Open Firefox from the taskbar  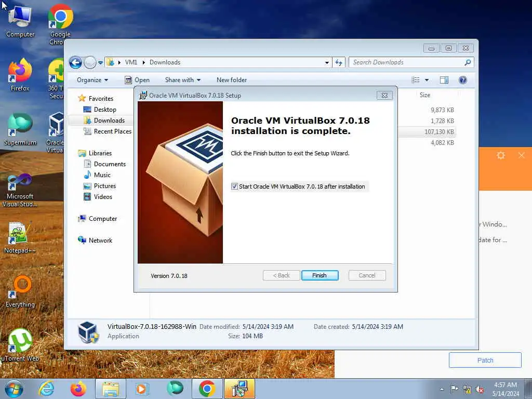pyautogui.click(x=78, y=389)
